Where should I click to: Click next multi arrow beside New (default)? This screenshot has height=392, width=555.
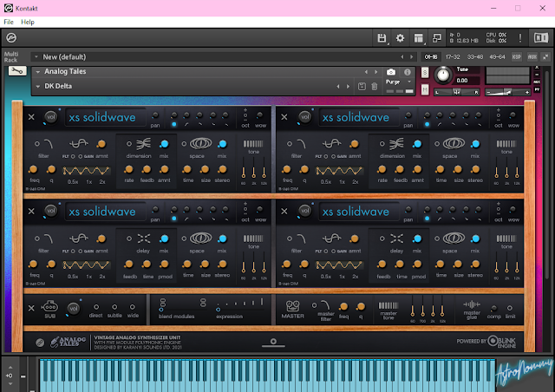pyautogui.click(x=411, y=56)
